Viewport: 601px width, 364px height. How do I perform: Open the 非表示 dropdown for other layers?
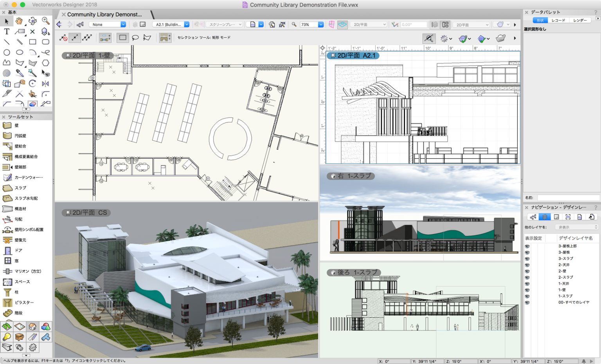(576, 227)
